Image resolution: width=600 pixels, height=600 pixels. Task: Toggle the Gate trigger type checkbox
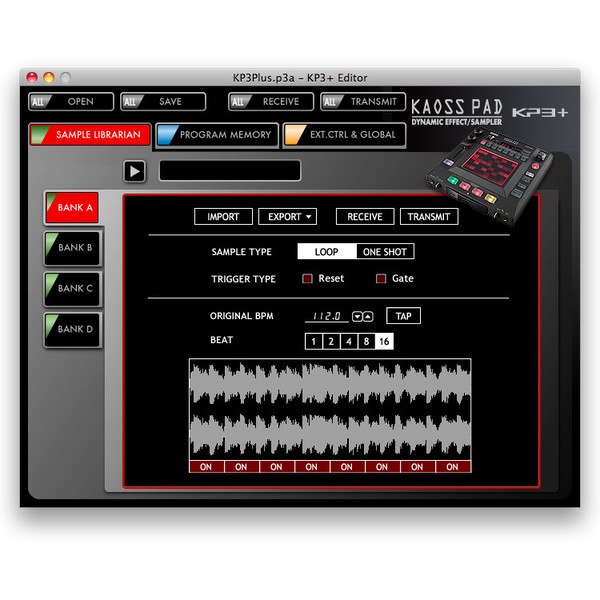tap(381, 278)
